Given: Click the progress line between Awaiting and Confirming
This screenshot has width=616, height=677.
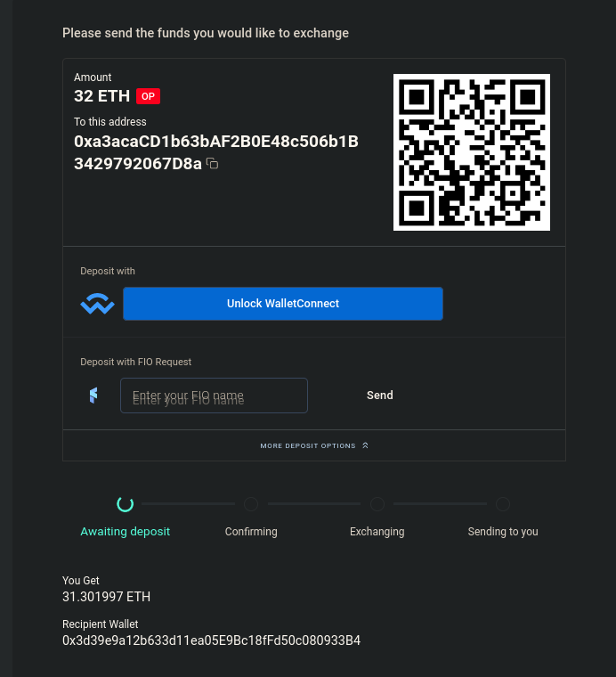Looking at the screenshot, I should (x=188, y=503).
